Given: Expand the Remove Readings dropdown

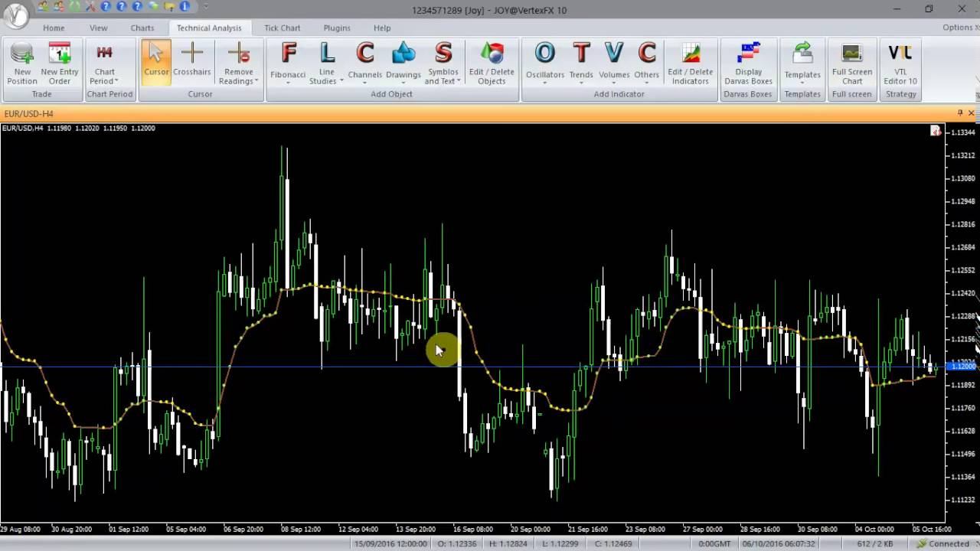Looking at the screenshot, I should coord(239,64).
